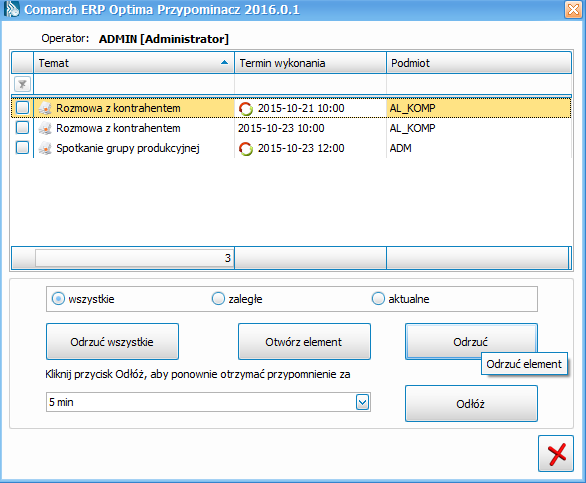Click the filter funnel icon in the filter row
This screenshot has width=586, height=483.
22,84
